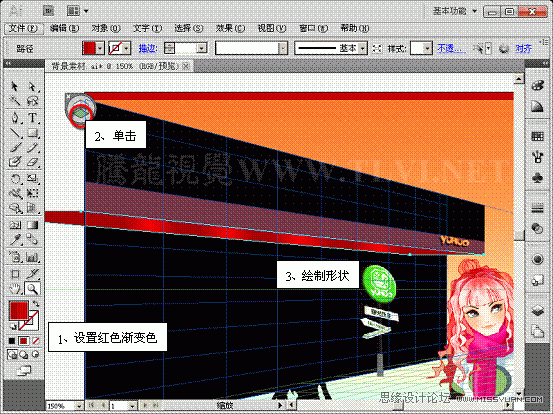The image size is (553, 414).
Task: Open 文件(F) menu
Action: click(x=23, y=28)
